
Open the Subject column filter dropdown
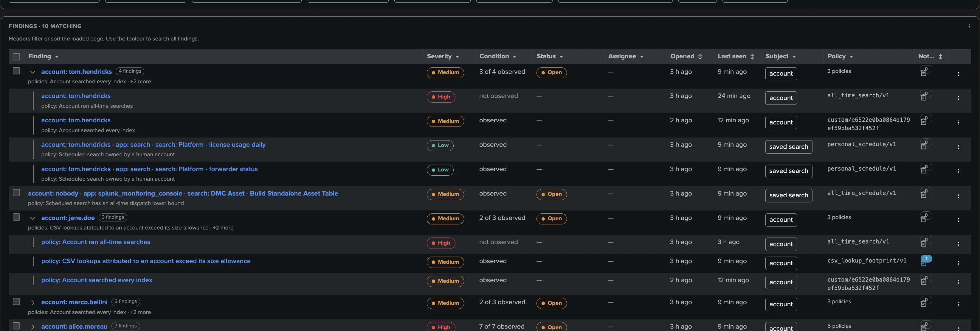click(794, 57)
